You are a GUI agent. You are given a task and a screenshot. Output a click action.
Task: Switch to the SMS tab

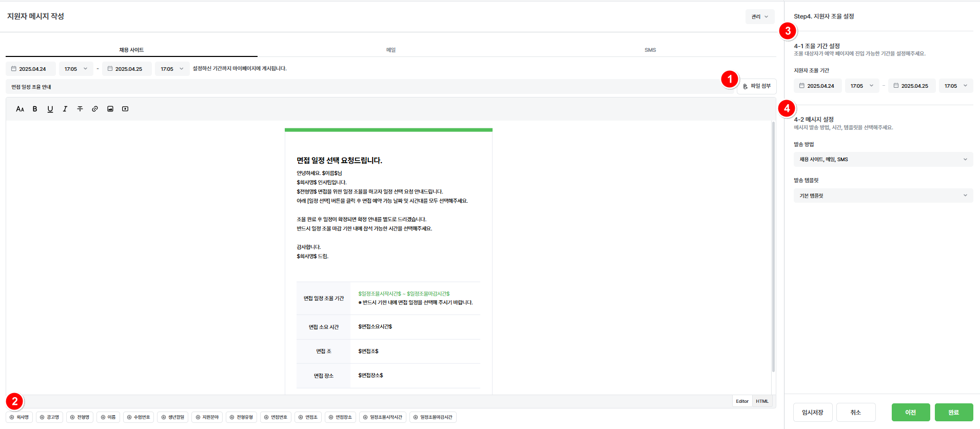tap(650, 50)
